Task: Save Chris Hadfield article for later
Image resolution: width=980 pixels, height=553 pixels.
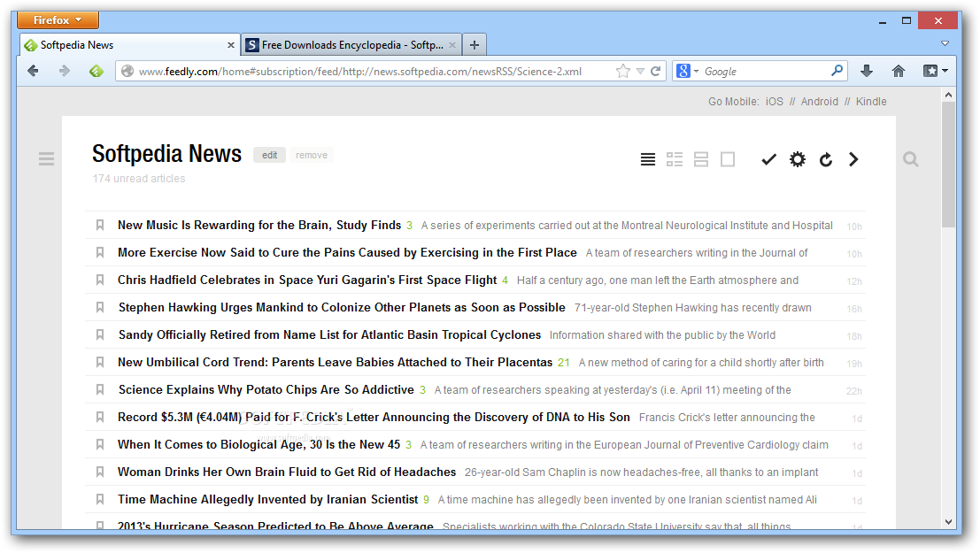Action: 99,280
